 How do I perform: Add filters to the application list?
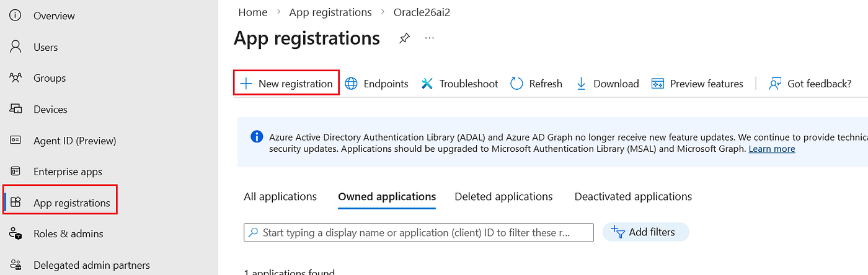click(645, 232)
